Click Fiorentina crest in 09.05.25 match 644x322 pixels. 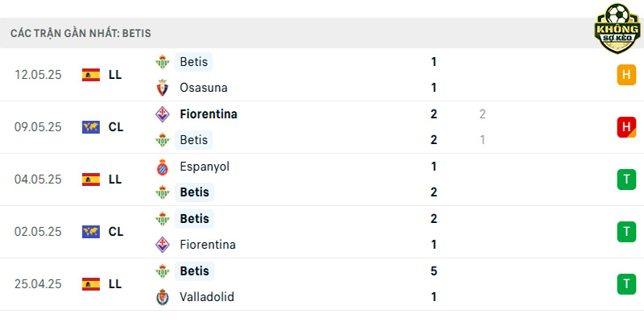pyautogui.click(x=163, y=114)
